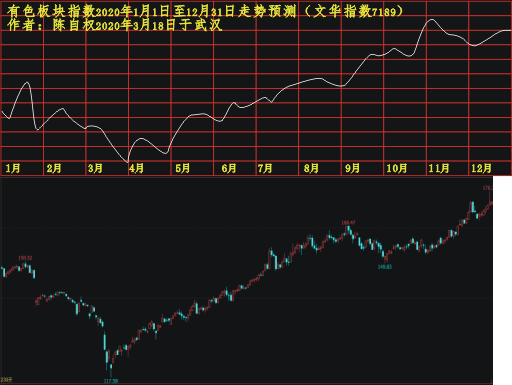Click the day-count label in the bottom-left corner
This screenshot has width=512, height=385.
(x=6, y=380)
